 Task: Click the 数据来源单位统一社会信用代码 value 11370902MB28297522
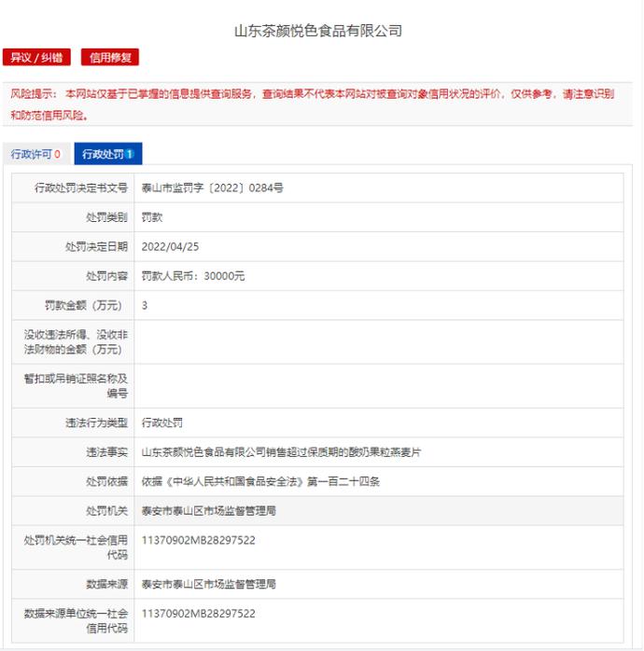pyautogui.click(x=199, y=614)
